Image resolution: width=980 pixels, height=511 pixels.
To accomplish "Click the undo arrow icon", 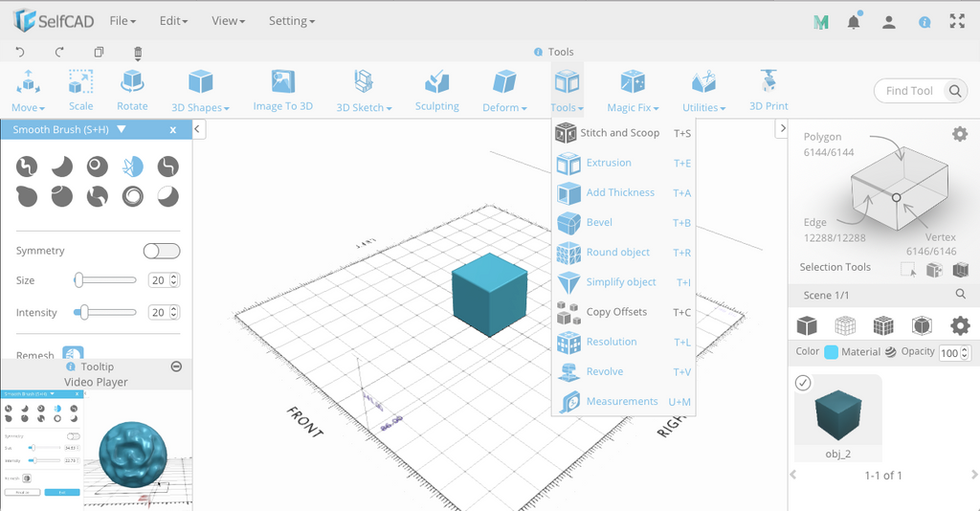I will pyautogui.click(x=20, y=52).
